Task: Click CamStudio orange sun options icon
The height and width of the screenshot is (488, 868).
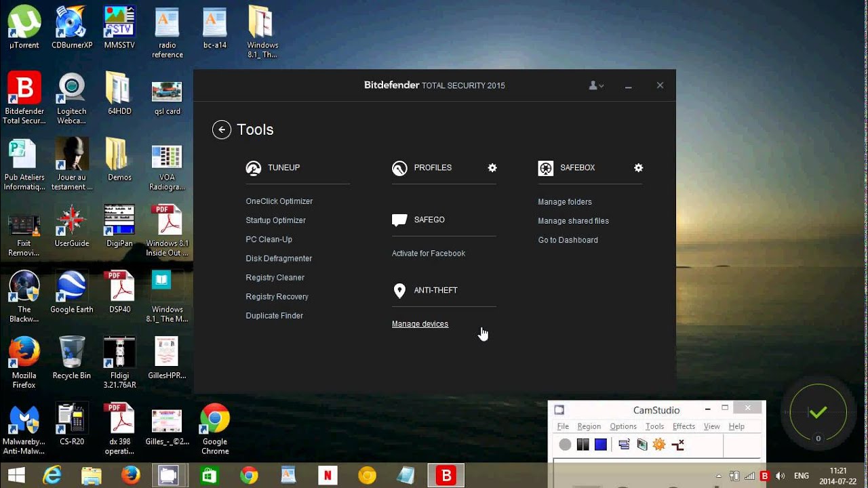Action: click(659, 445)
